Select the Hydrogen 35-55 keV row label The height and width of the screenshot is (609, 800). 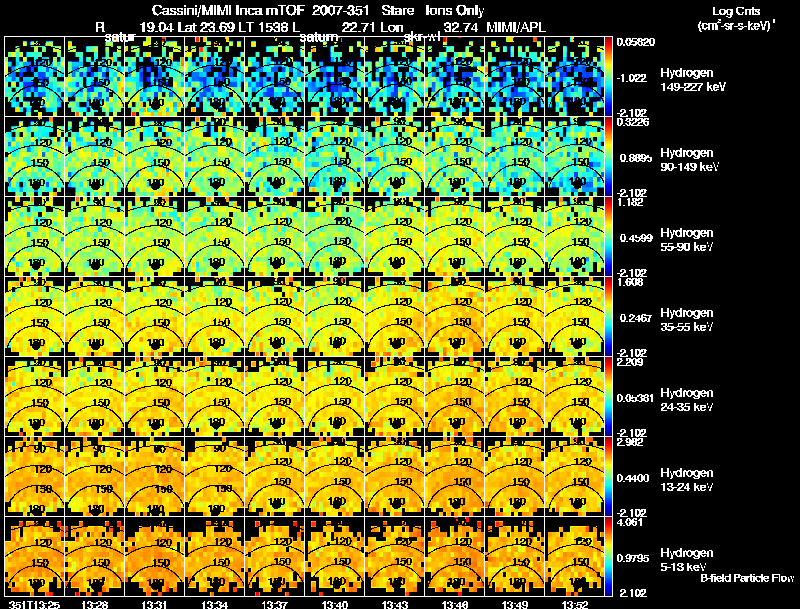point(687,320)
